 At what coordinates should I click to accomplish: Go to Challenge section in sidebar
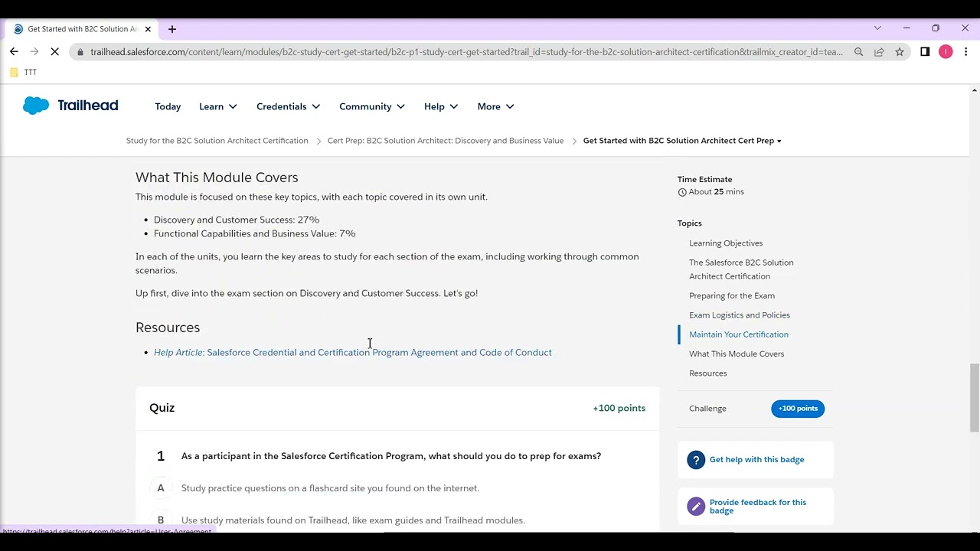[707, 409]
